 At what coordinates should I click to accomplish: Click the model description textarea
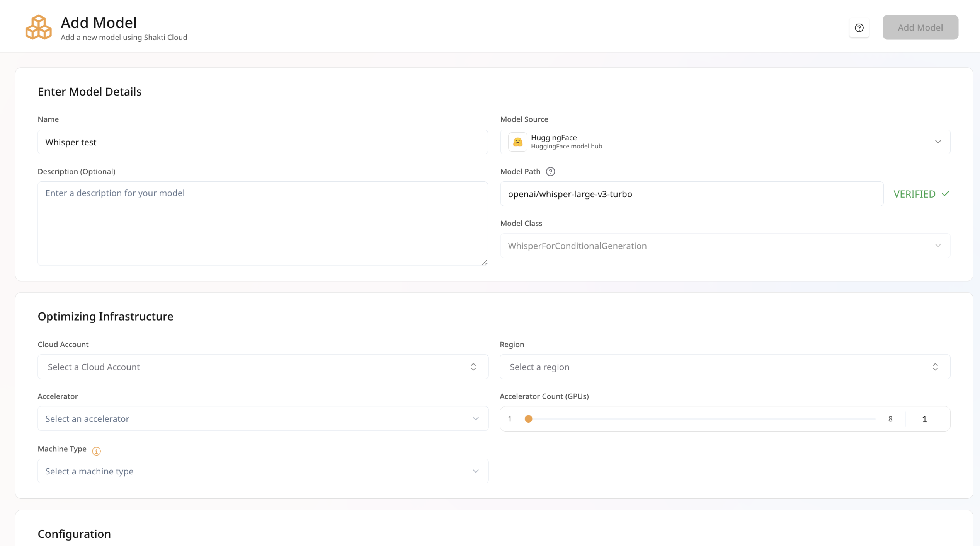pyautogui.click(x=263, y=224)
